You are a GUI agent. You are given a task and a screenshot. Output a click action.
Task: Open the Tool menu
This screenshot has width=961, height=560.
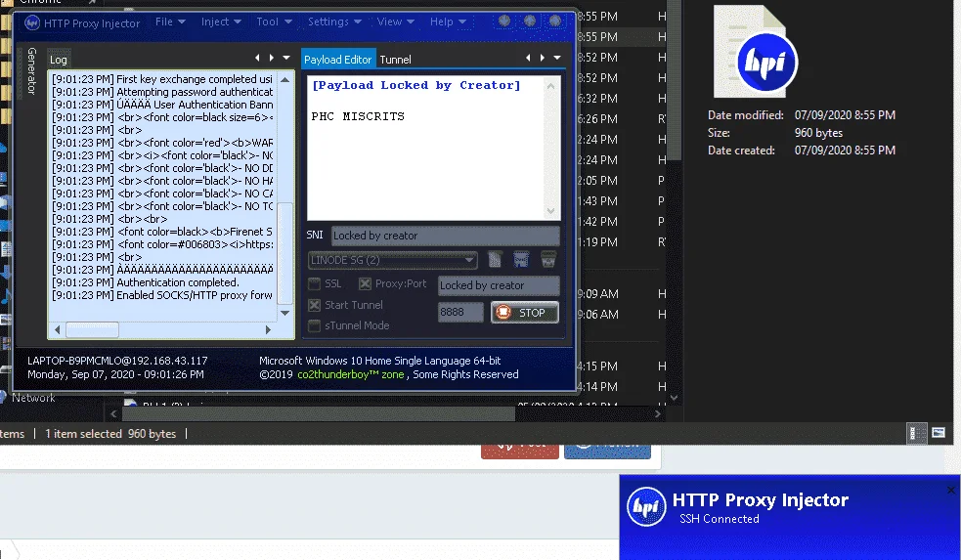point(274,22)
